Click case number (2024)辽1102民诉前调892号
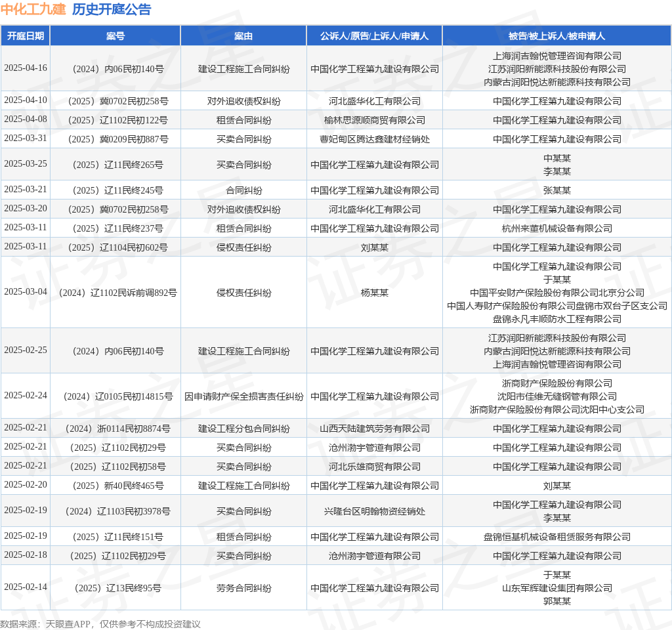 coord(118,293)
